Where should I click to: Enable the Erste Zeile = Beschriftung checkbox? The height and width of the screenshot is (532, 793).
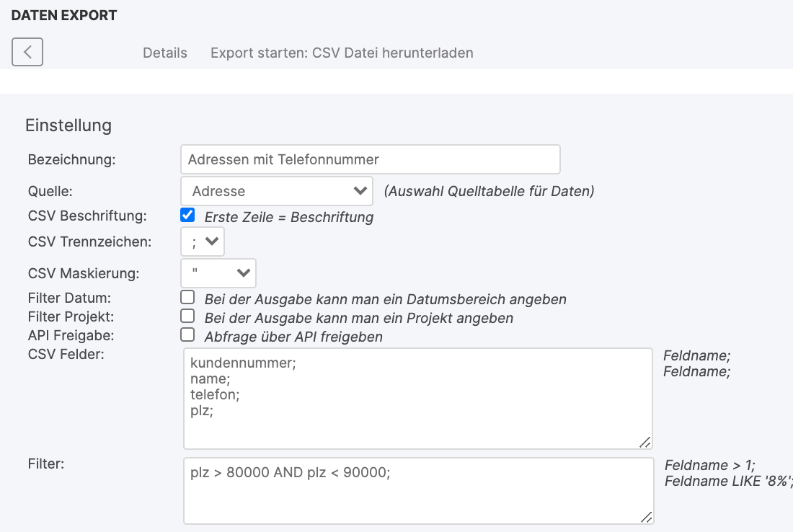pyautogui.click(x=187, y=215)
